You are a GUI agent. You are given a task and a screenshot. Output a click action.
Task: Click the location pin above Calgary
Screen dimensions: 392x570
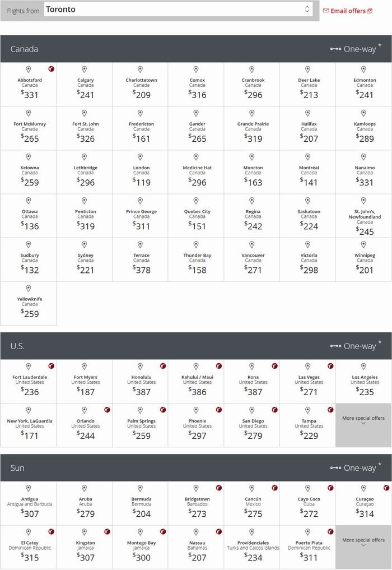pyautogui.click(x=84, y=69)
